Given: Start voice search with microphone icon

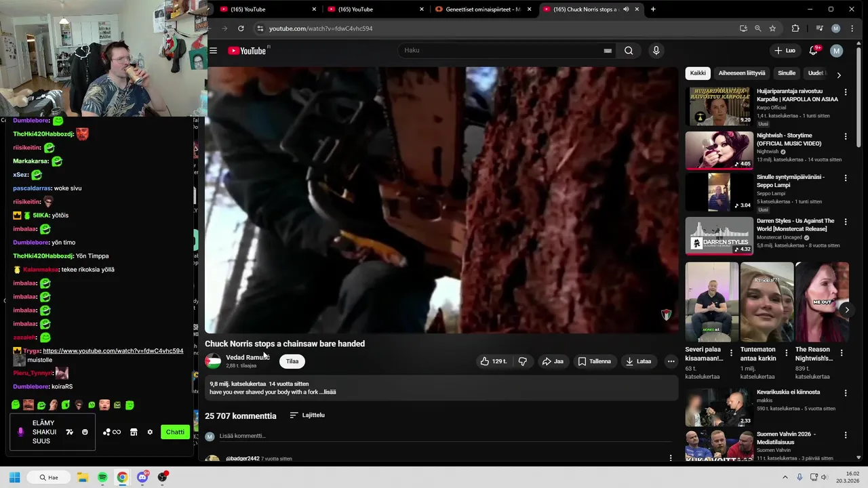Looking at the screenshot, I should click(x=656, y=50).
